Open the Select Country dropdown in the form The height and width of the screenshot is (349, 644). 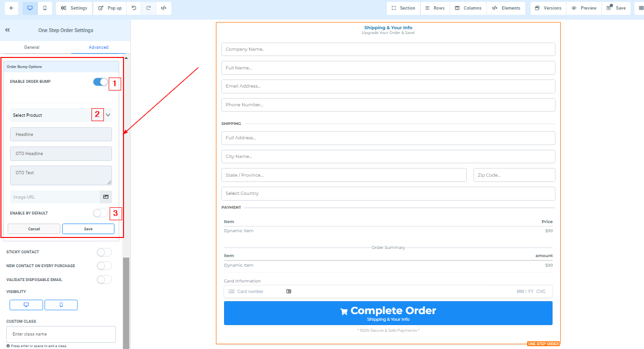[x=388, y=193]
